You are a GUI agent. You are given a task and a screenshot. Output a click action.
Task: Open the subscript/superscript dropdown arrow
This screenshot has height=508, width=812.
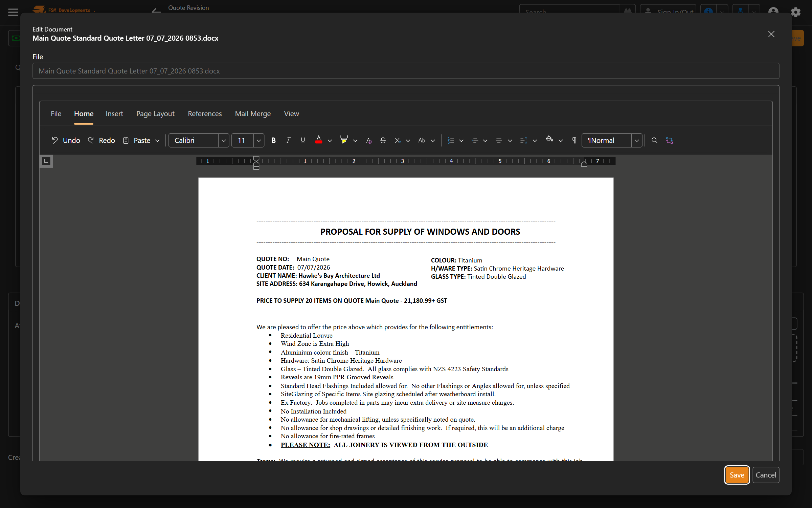click(408, 141)
